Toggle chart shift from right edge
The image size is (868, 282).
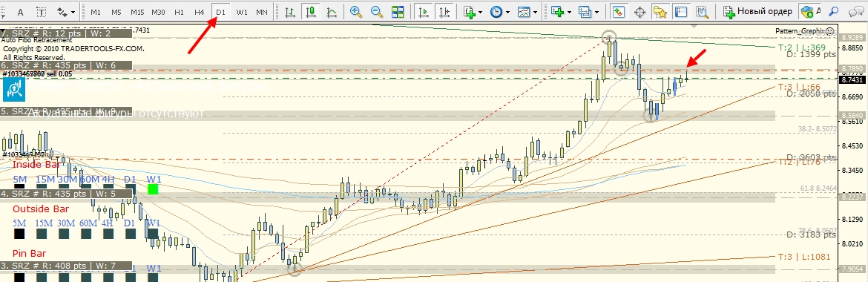pyautogui.click(x=444, y=11)
